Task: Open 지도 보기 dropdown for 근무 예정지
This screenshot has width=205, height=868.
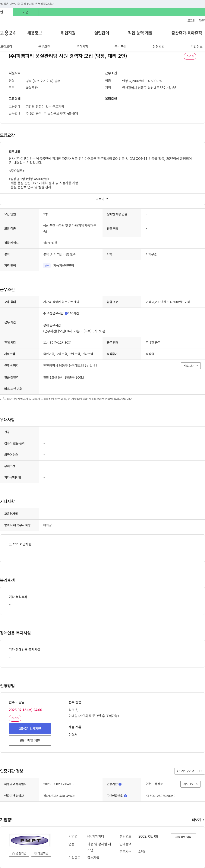Action: 190,366
